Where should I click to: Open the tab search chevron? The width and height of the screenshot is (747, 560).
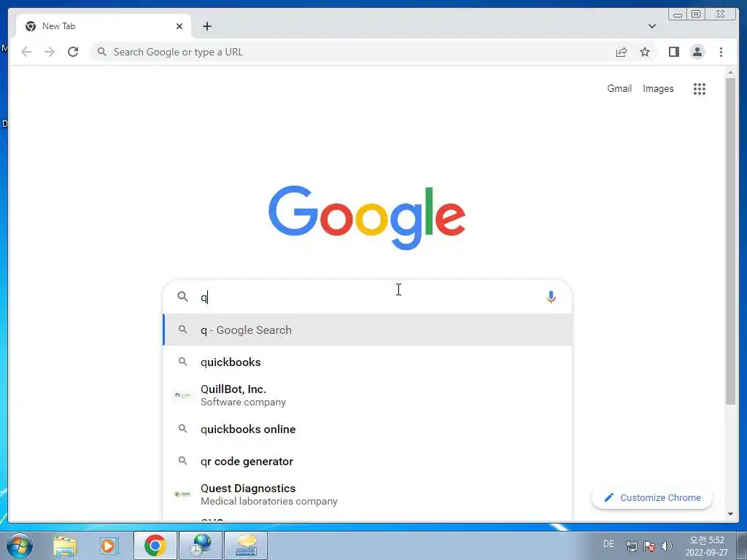[x=651, y=26]
